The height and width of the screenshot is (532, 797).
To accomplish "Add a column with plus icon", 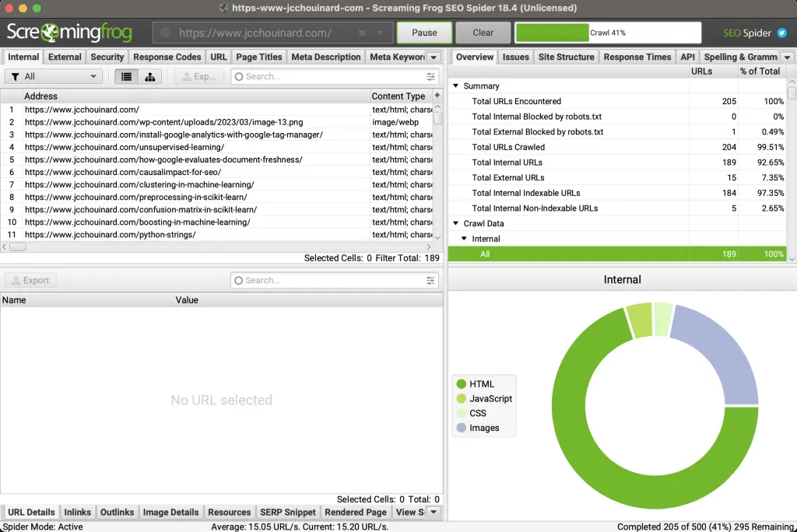I will (x=437, y=96).
